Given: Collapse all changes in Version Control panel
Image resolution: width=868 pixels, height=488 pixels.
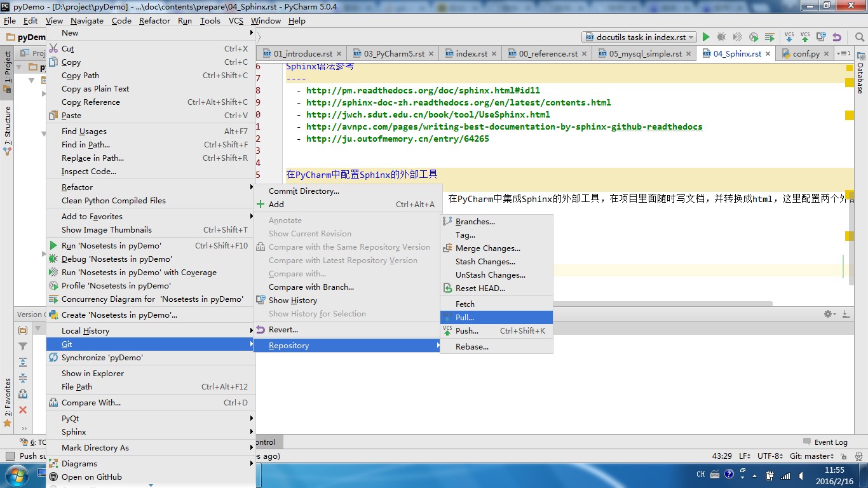Looking at the screenshot, I should (x=23, y=378).
